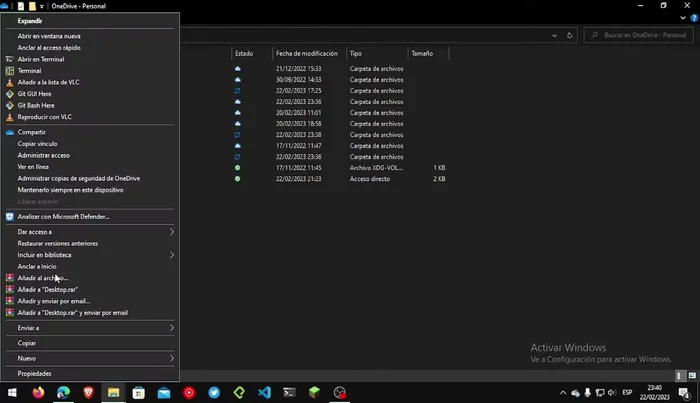Choose Añadir a "Desktop.rar"

point(90,290)
